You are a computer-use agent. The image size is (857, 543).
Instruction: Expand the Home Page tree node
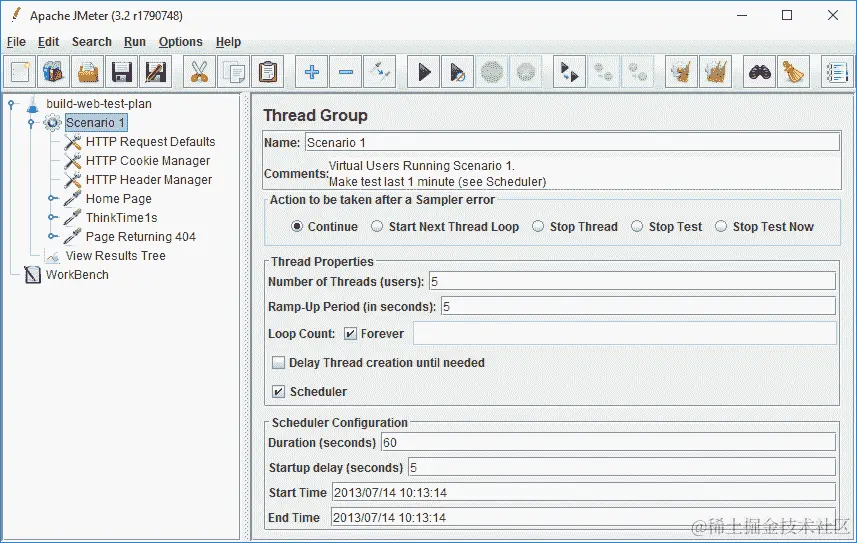coord(51,198)
